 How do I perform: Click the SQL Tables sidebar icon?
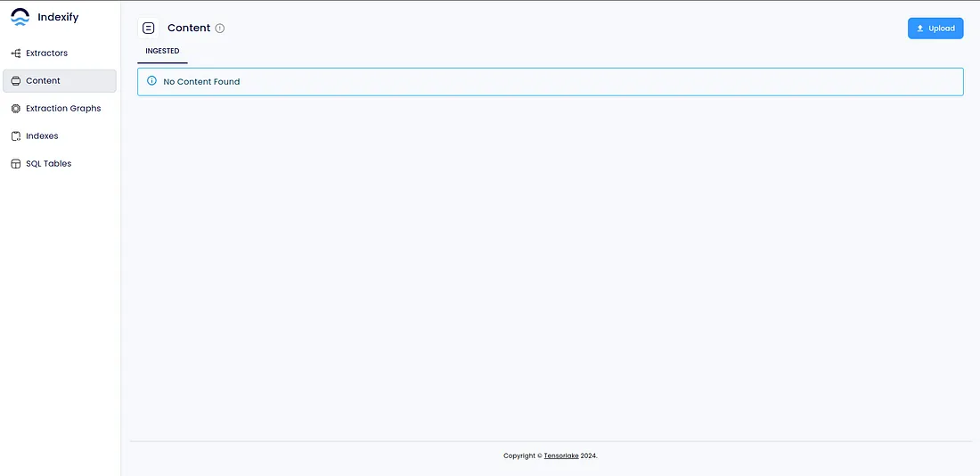click(16, 163)
